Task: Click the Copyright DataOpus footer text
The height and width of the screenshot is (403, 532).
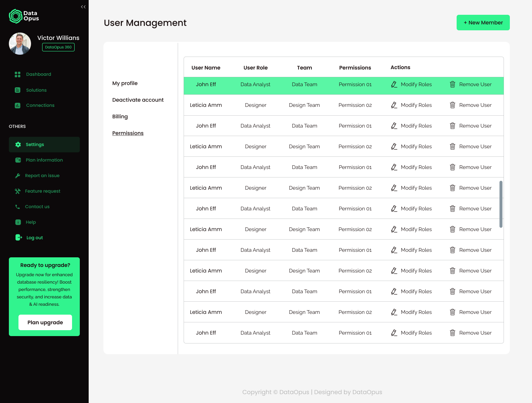Action: pos(312,392)
